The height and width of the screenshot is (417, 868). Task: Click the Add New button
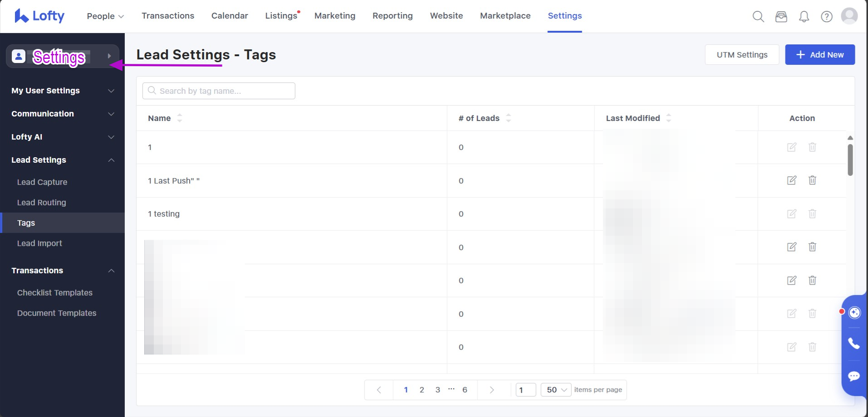819,55
